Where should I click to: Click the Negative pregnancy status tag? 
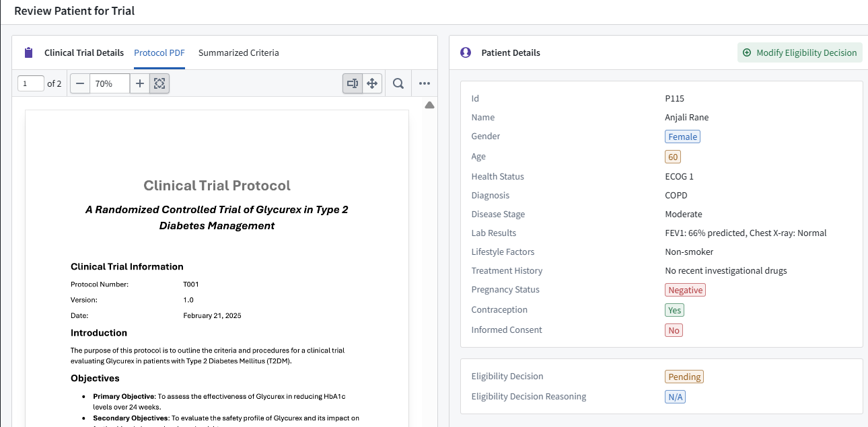click(x=685, y=290)
